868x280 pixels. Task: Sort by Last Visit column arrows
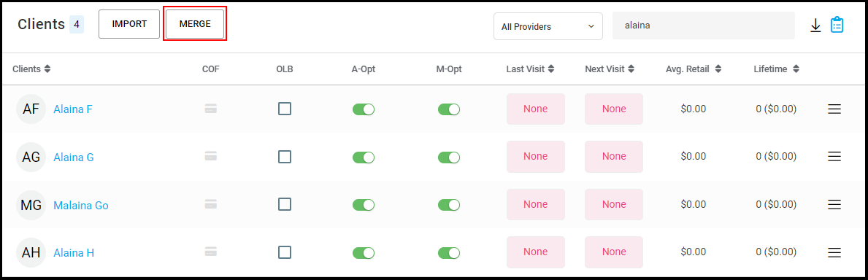pos(552,69)
